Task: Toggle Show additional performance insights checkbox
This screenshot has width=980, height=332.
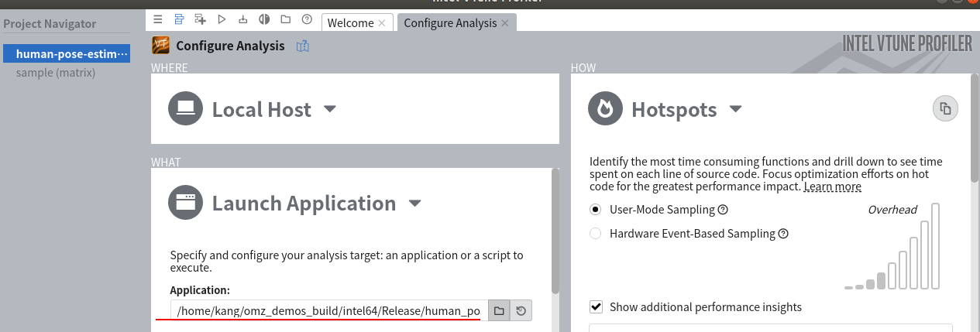Action: click(x=596, y=306)
